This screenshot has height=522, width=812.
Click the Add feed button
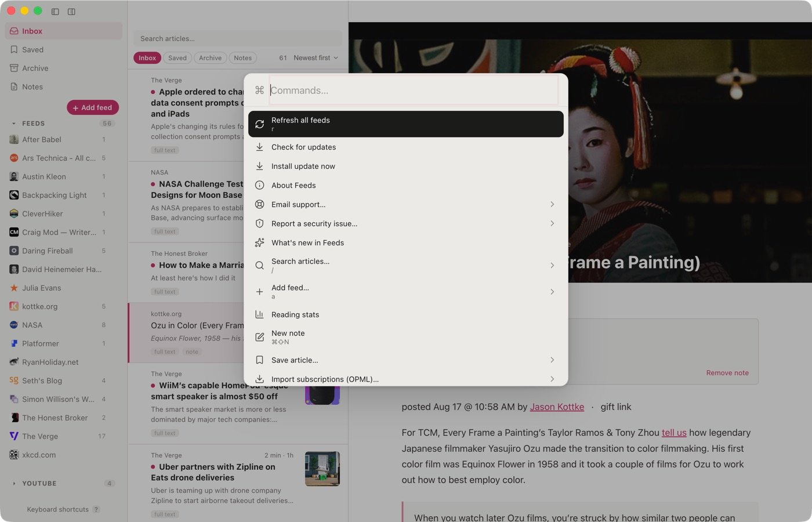[93, 108]
